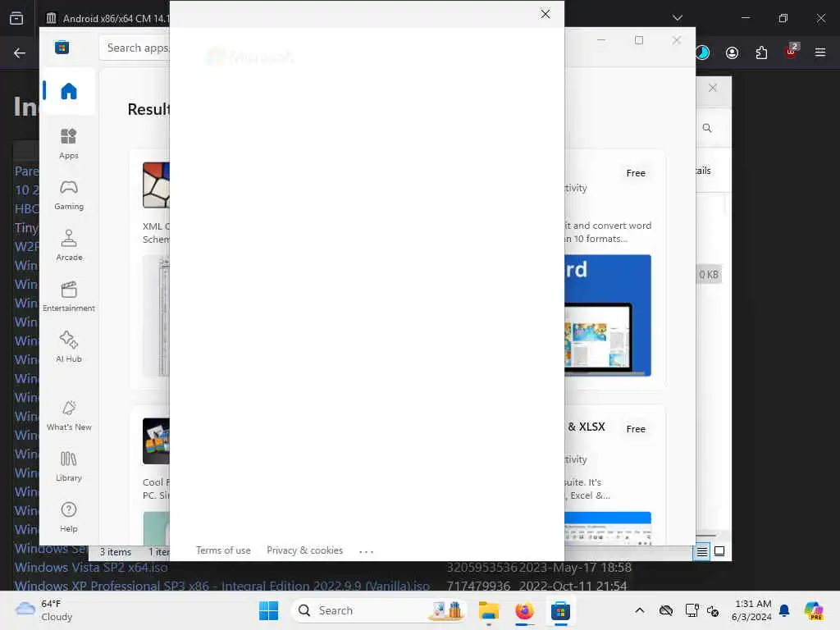Screen dimensions: 840x630
Task: Open the Firefox extensions puzzle icon
Action: [x=761, y=52]
